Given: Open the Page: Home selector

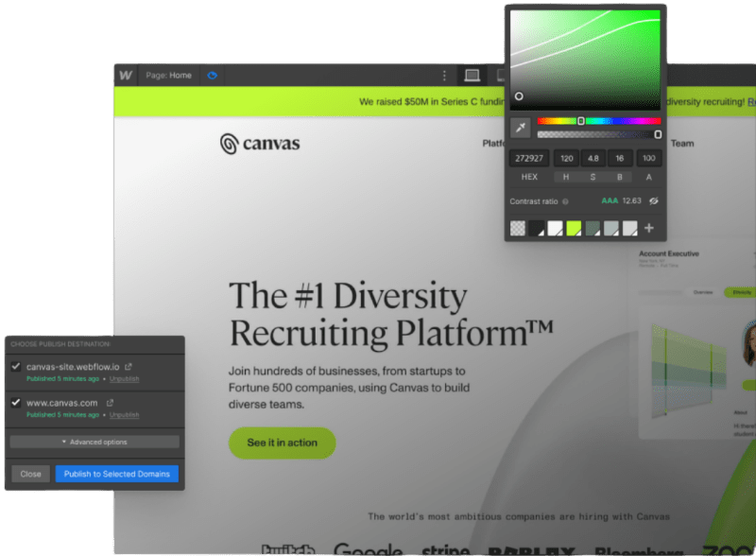Looking at the screenshot, I should pos(169,76).
